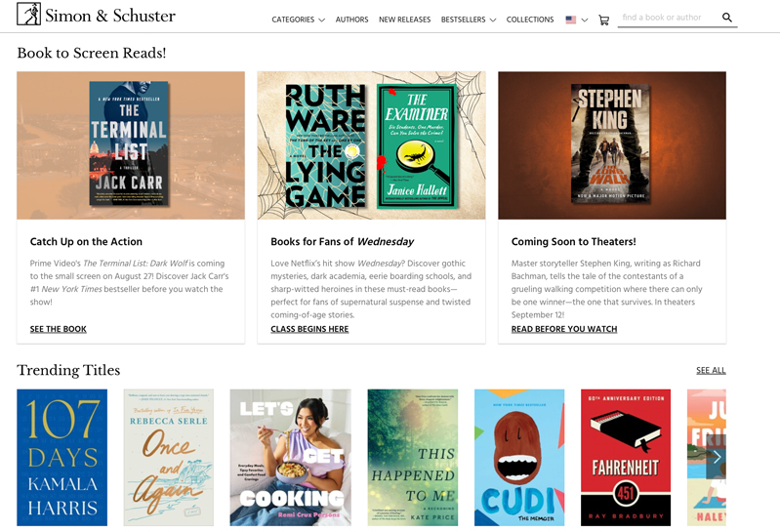Screen dimensions: 780x532
Task: Open The Lying Game cover
Action: [325, 145]
